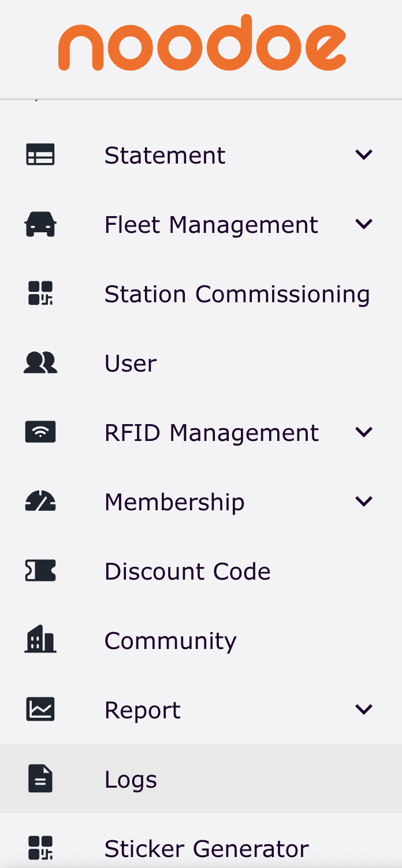
Task: Expand the Report section
Action: 364,709
